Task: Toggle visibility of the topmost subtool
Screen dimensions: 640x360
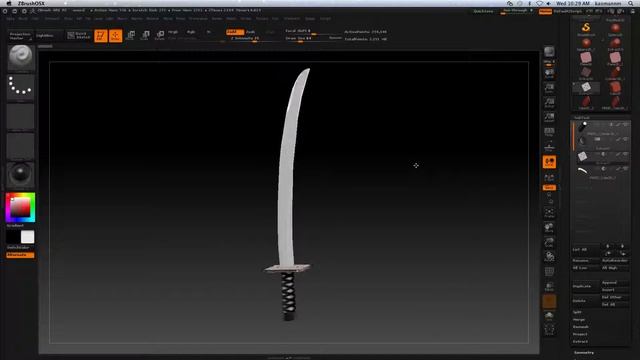Action: (625, 124)
